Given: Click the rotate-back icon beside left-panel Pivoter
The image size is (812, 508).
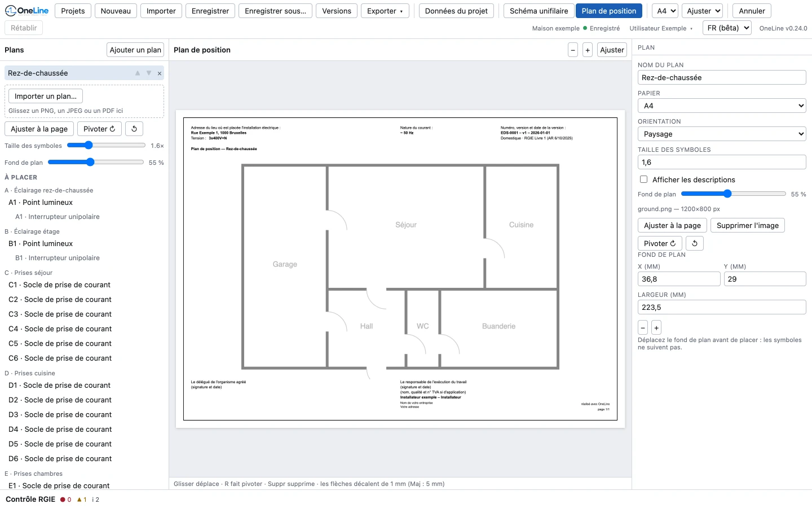Looking at the screenshot, I should (x=134, y=129).
